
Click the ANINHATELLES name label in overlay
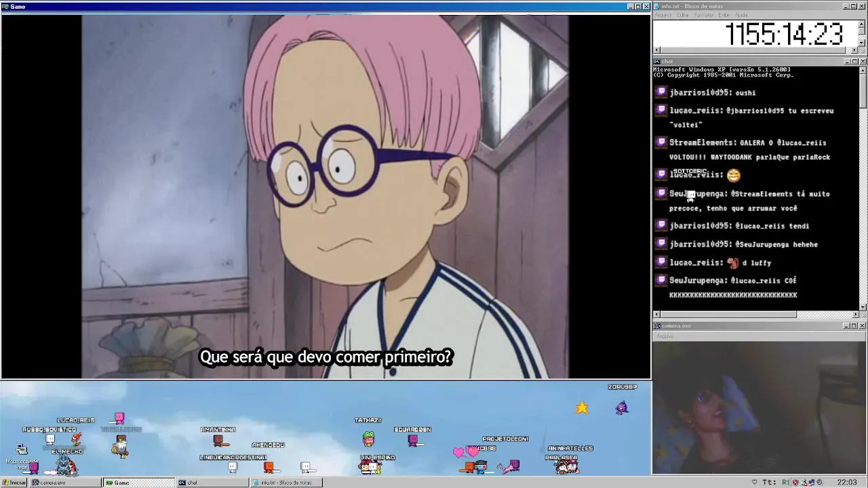(x=570, y=448)
